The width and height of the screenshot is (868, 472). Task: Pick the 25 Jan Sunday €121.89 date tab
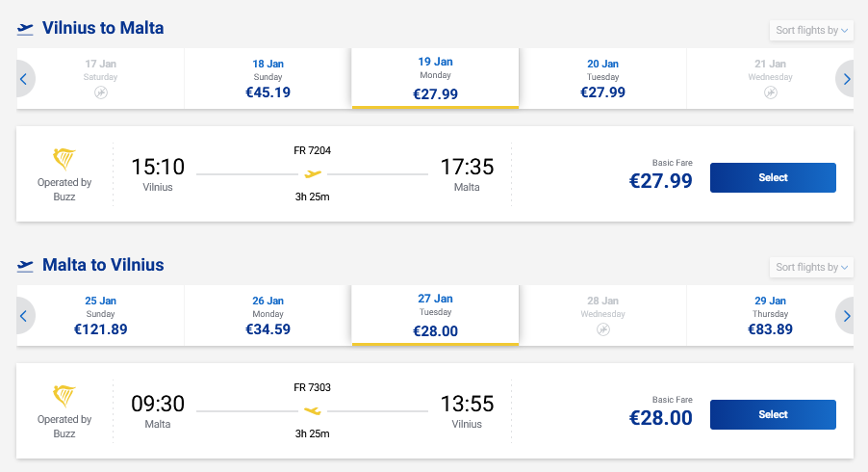click(101, 315)
